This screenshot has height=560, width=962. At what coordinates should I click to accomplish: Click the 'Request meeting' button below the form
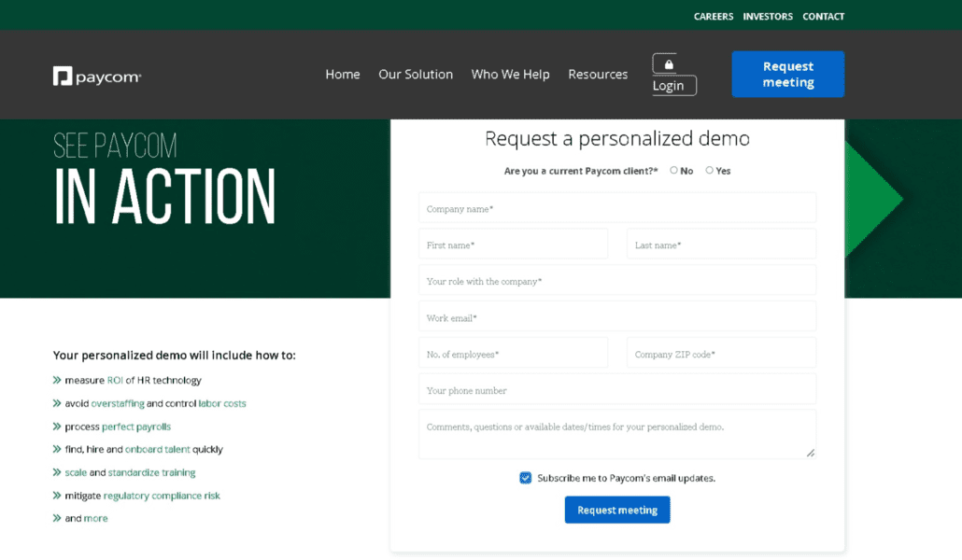(x=616, y=510)
